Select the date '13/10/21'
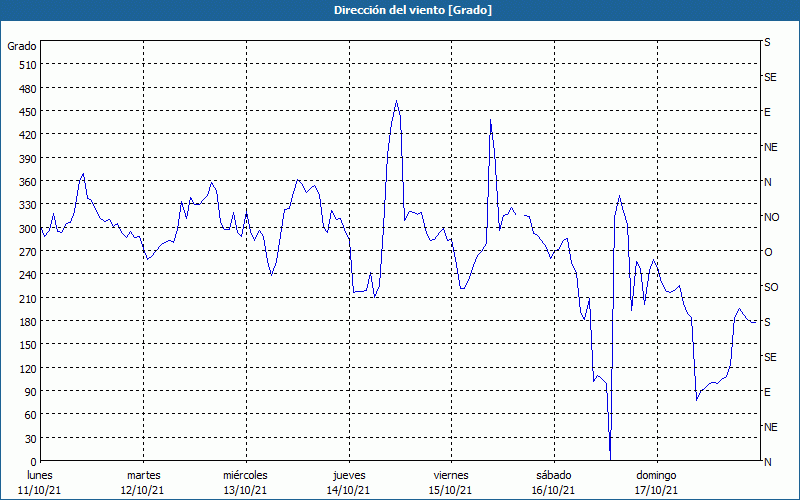 point(245,490)
